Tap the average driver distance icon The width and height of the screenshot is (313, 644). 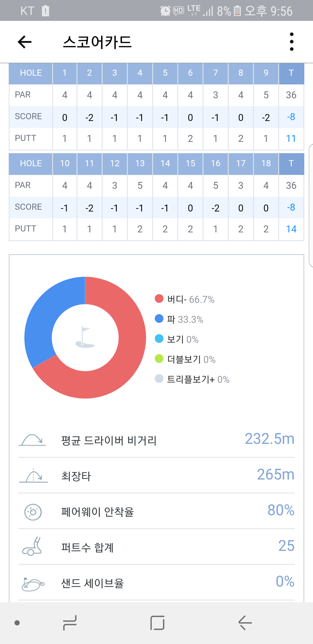32,440
